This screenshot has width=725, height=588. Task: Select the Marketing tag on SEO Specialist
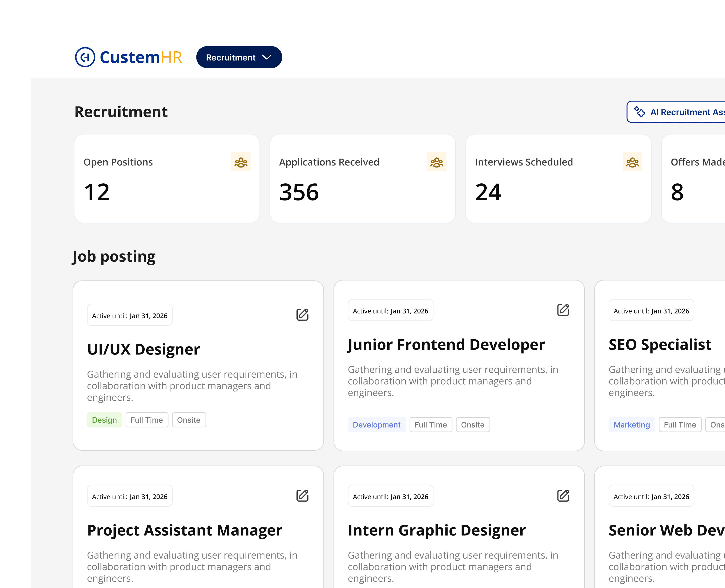(x=632, y=425)
